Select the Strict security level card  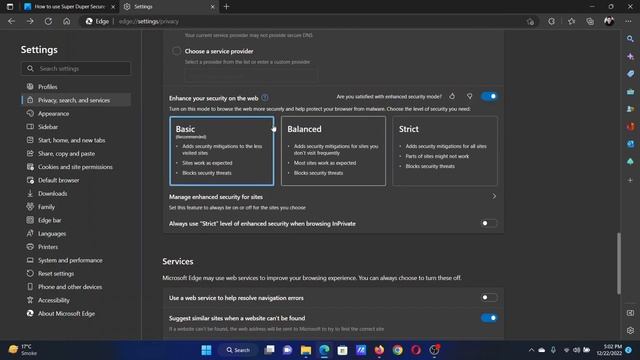445,151
